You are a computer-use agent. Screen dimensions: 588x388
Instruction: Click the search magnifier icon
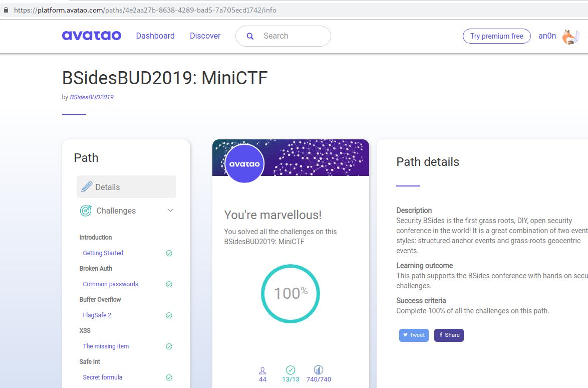pyautogui.click(x=250, y=36)
